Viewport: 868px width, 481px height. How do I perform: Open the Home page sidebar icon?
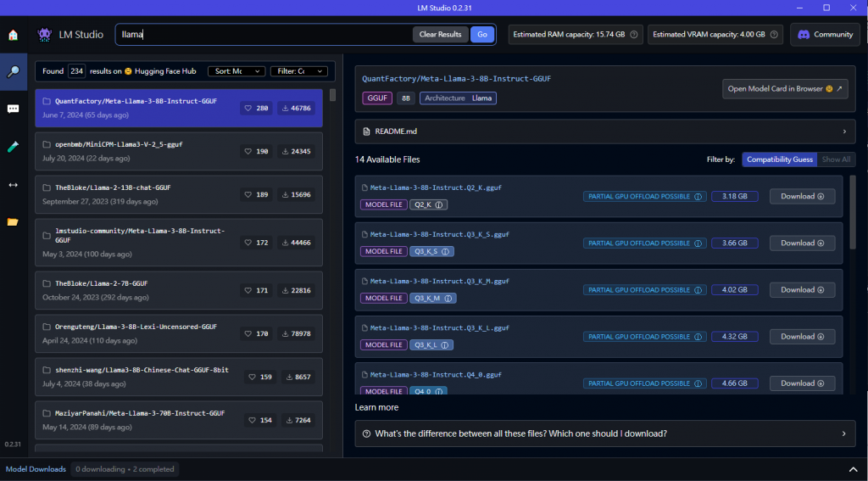click(13, 34)
